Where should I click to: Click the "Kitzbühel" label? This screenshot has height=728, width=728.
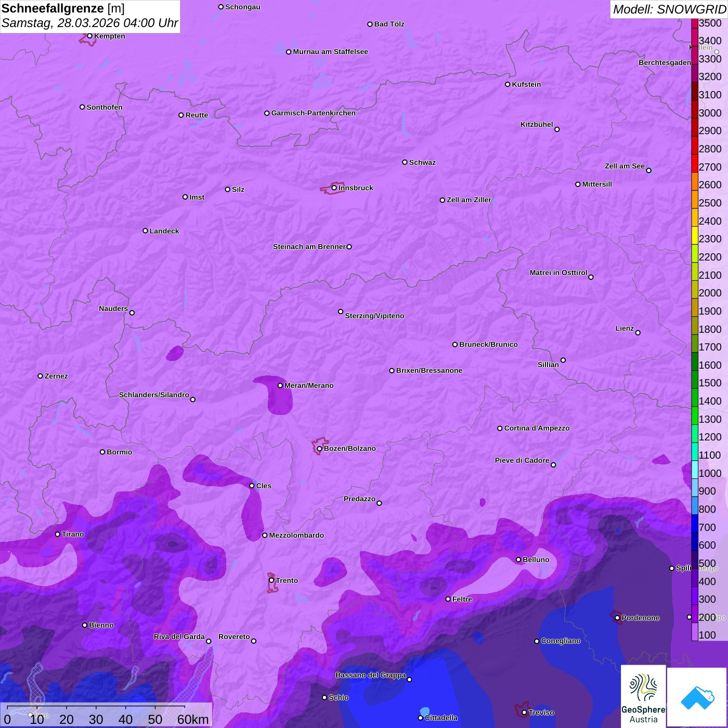pyautogui.click(x=537, y=124)
